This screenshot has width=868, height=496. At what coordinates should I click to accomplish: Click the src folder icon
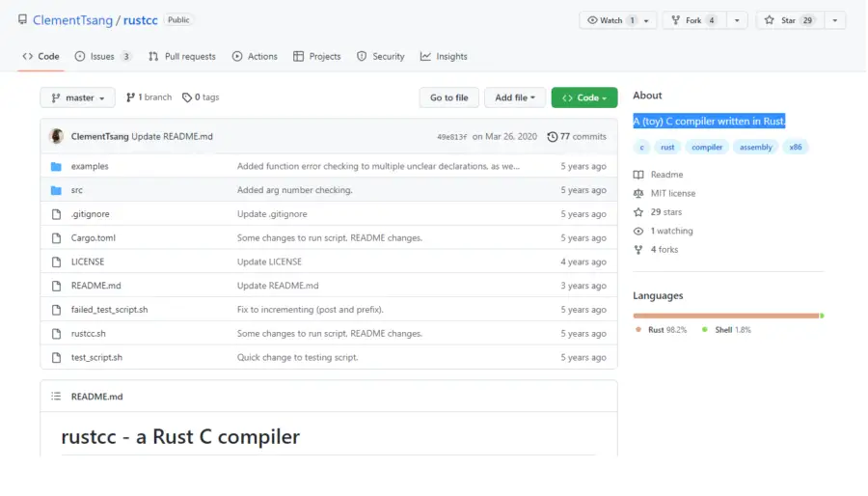pyautogui.click(x=56, y=190)
